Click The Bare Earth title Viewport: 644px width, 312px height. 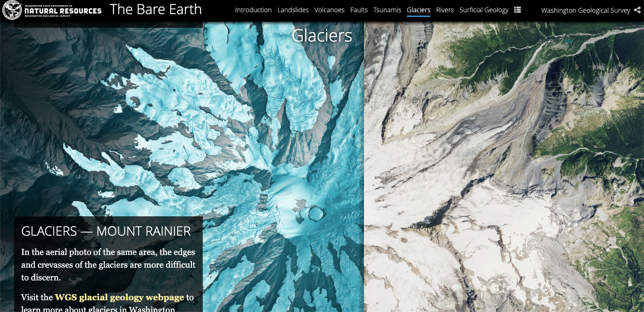click(156, 9)
